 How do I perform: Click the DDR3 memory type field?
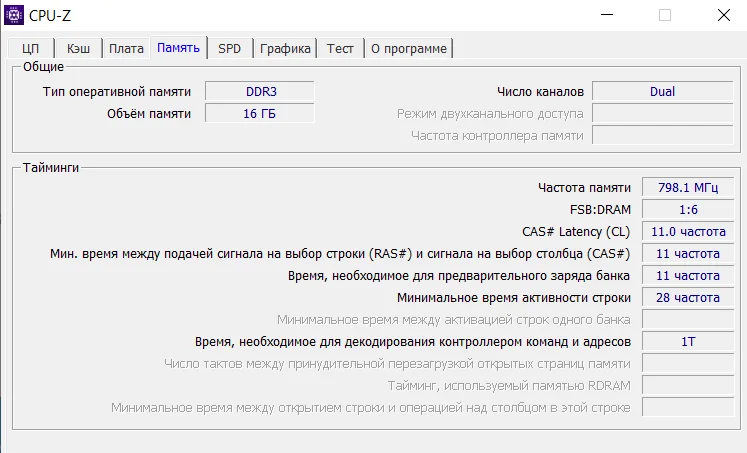260,91
